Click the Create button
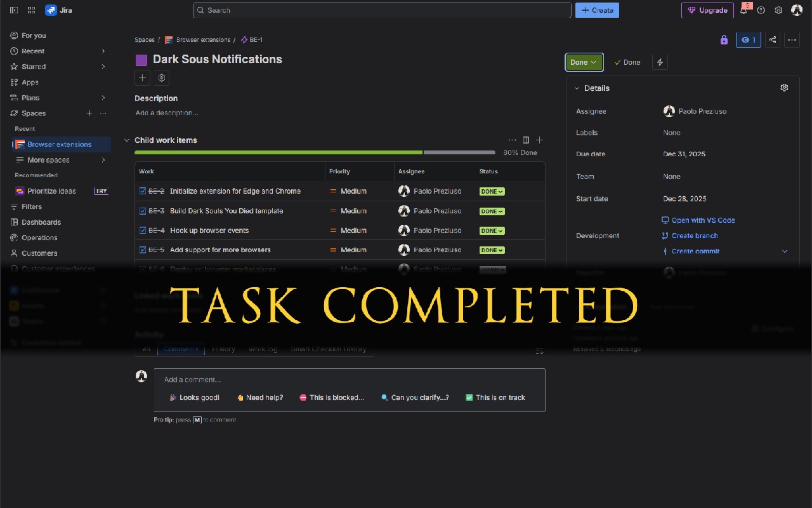 coord(597,10)
